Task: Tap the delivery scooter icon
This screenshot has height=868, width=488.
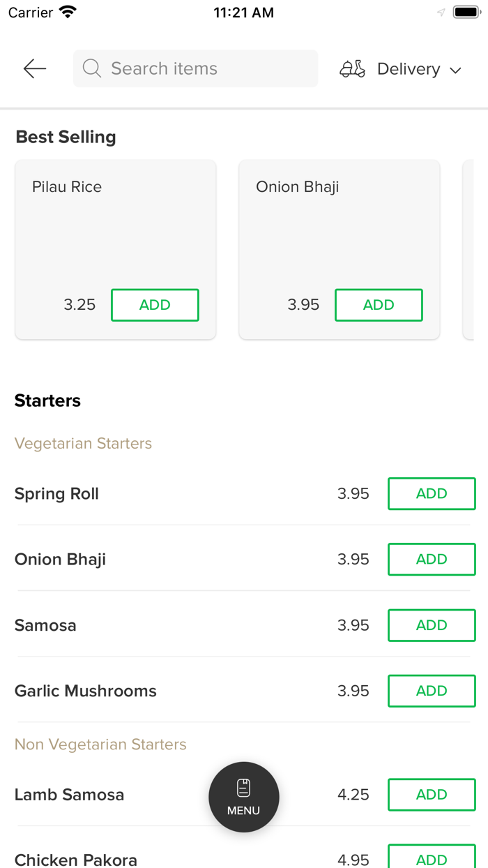Action: coord(352,69)
